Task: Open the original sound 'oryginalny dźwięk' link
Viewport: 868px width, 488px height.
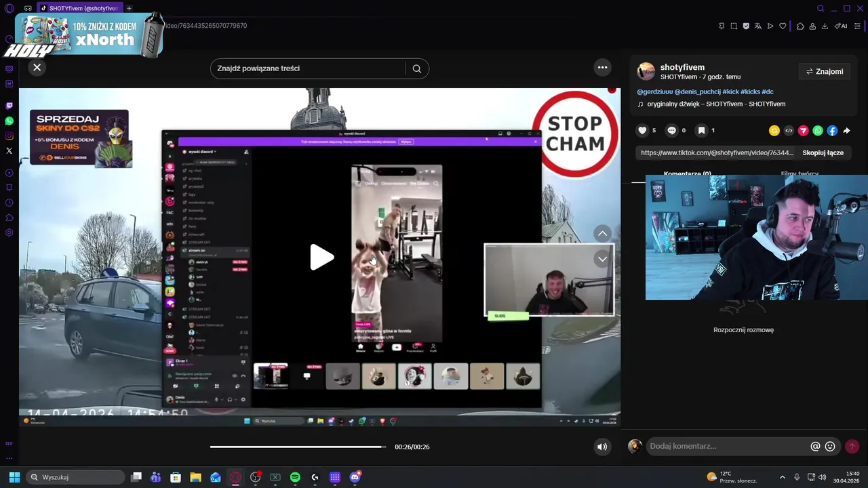Action: 716,104
